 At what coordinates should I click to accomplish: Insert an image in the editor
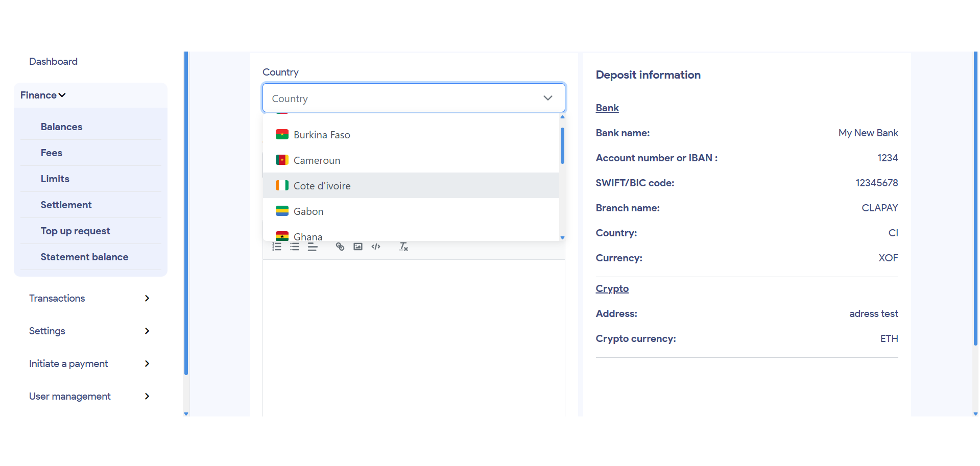tap(358, 247)
